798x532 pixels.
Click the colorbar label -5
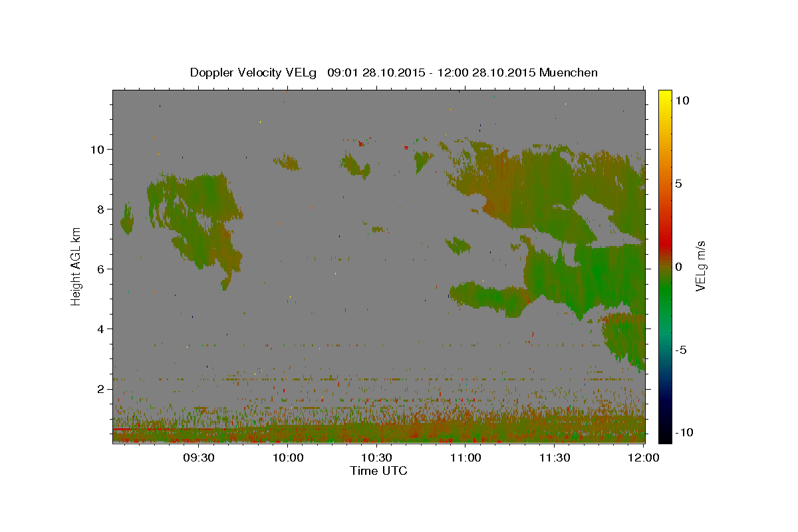682,350
